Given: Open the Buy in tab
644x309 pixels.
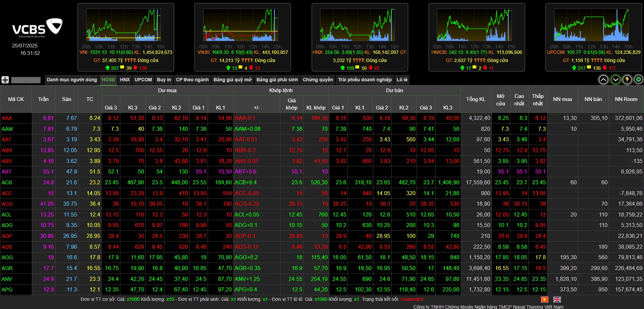Looking at the screenshot, I should [x=164, y=80].
